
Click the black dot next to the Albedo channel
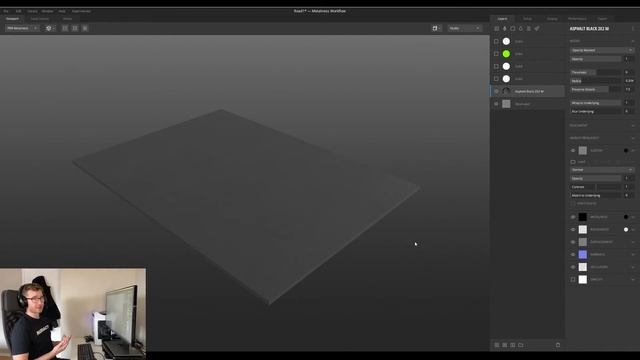pyautogui.click(x=626, y=151)
